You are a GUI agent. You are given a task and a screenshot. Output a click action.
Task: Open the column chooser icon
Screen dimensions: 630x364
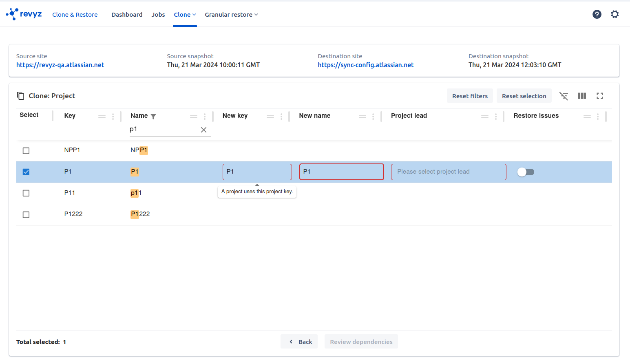(582, 96)
